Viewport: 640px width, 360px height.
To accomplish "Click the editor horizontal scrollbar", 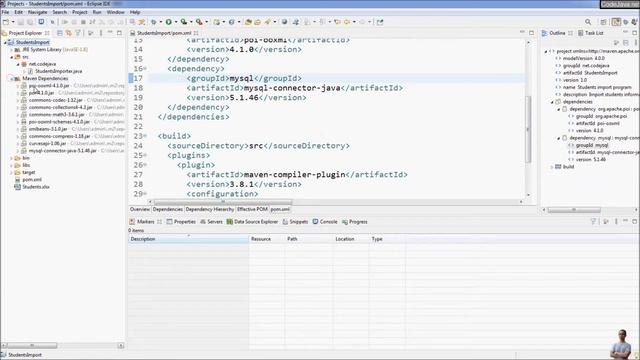I will (223, 202).
